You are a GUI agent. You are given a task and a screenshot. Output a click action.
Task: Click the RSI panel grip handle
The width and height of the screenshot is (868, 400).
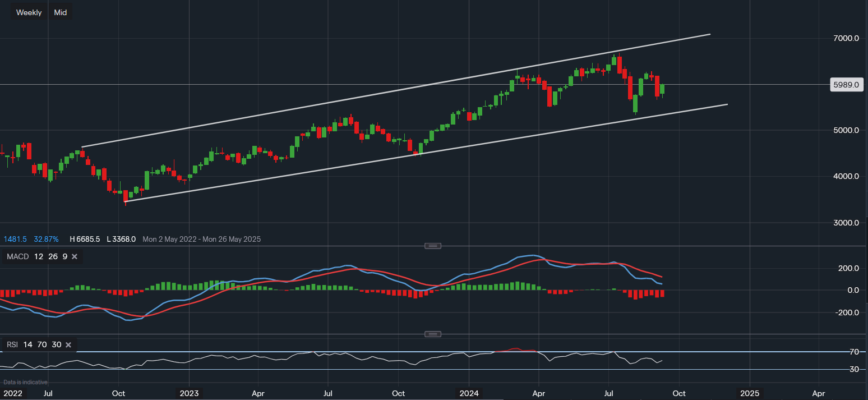[x=432, y=334]
